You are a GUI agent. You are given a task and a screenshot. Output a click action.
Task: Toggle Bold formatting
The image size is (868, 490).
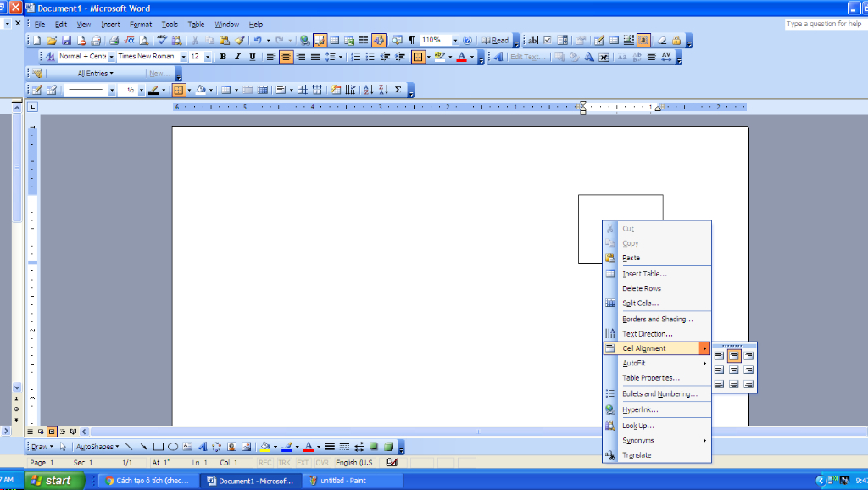click(x=223, y=57)
